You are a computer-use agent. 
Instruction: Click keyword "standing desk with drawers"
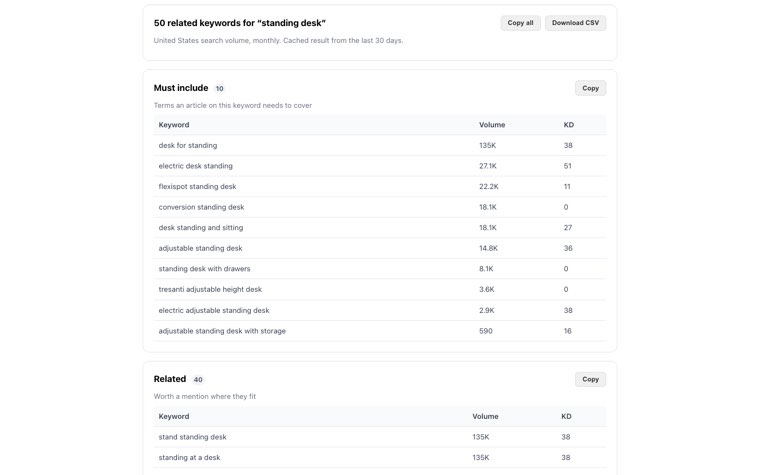point(204,269)
